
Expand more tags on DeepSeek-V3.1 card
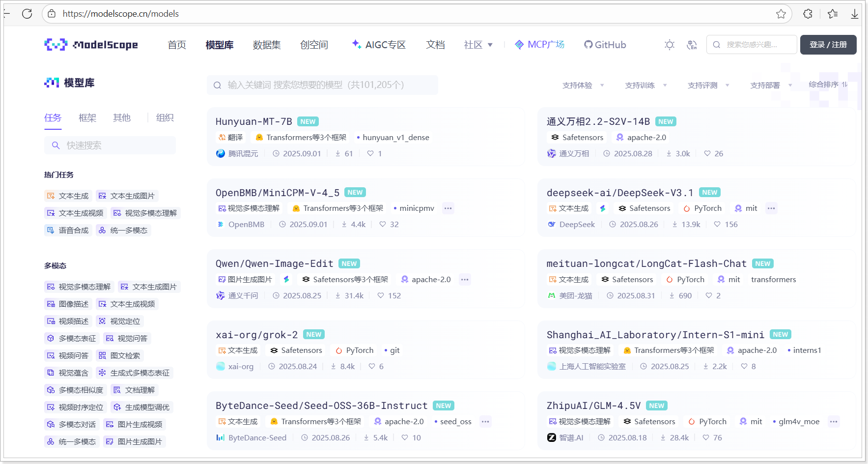(771, 208)
